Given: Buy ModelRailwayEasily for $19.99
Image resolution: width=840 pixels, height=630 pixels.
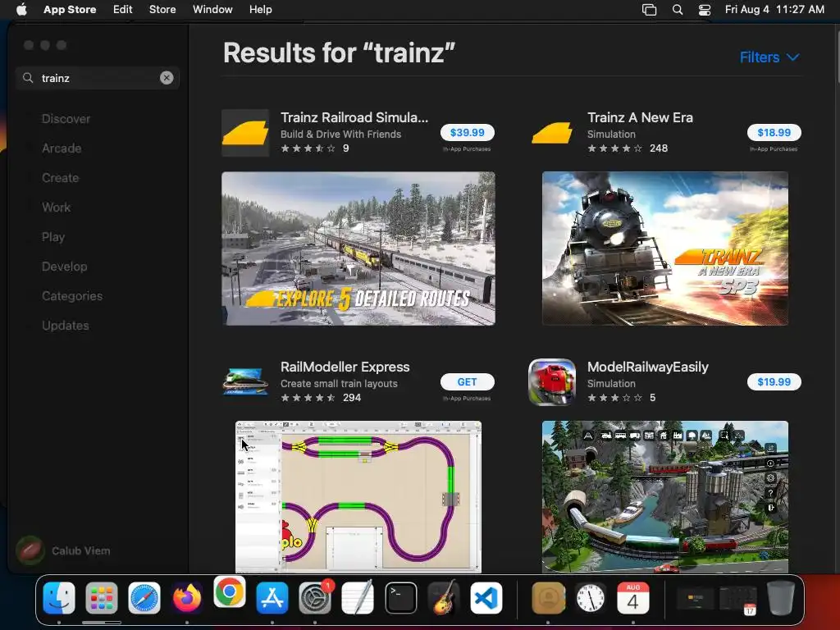Looking at the screenshot, I should [774, 382].
